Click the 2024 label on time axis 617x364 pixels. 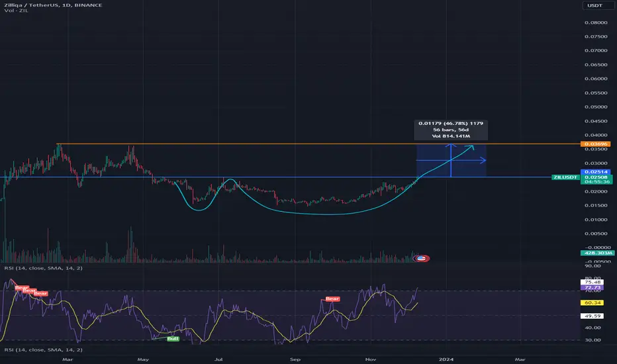tap(446, 359)
